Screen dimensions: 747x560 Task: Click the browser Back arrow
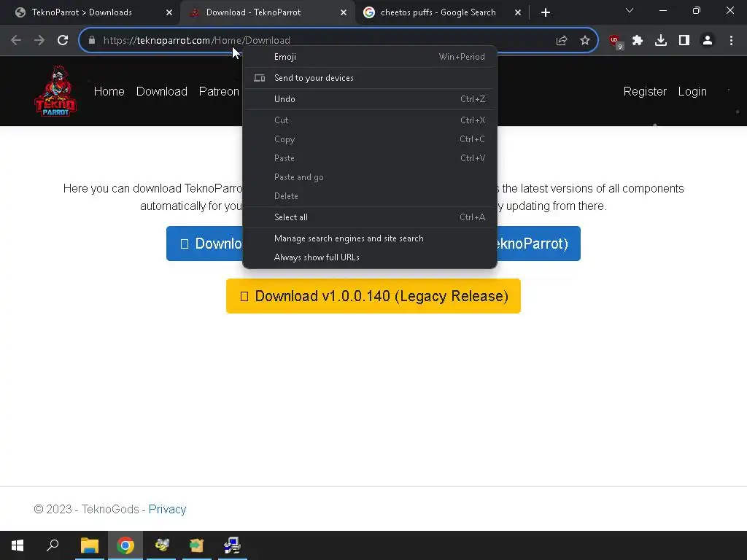tap(16, 41)
